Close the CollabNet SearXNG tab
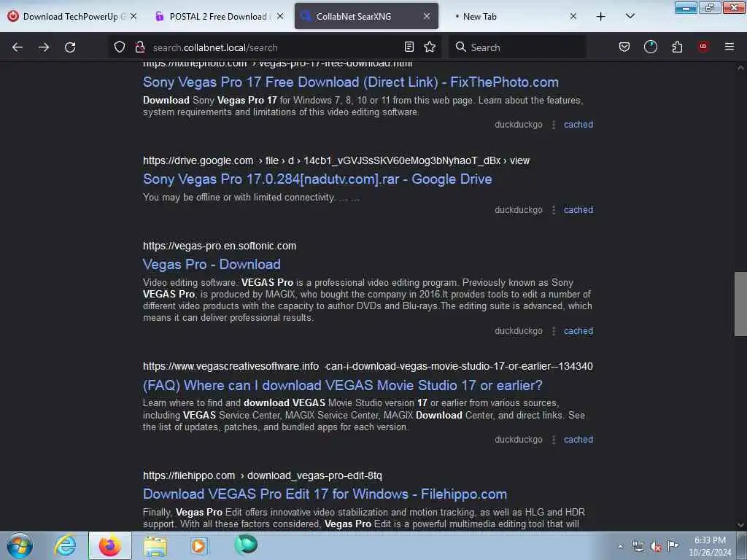 click(426, 16)
